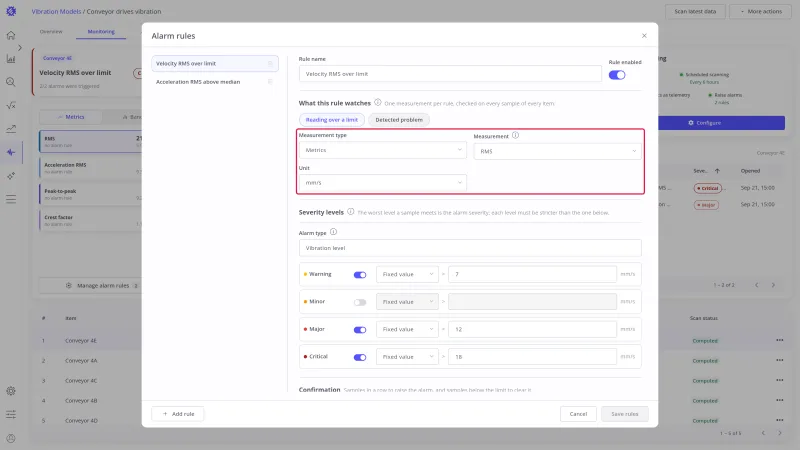The width and height of the screenshot is (800, 450).
Task: Open the Measurement RMS dropdown
Action: click(x=557, y=151)
